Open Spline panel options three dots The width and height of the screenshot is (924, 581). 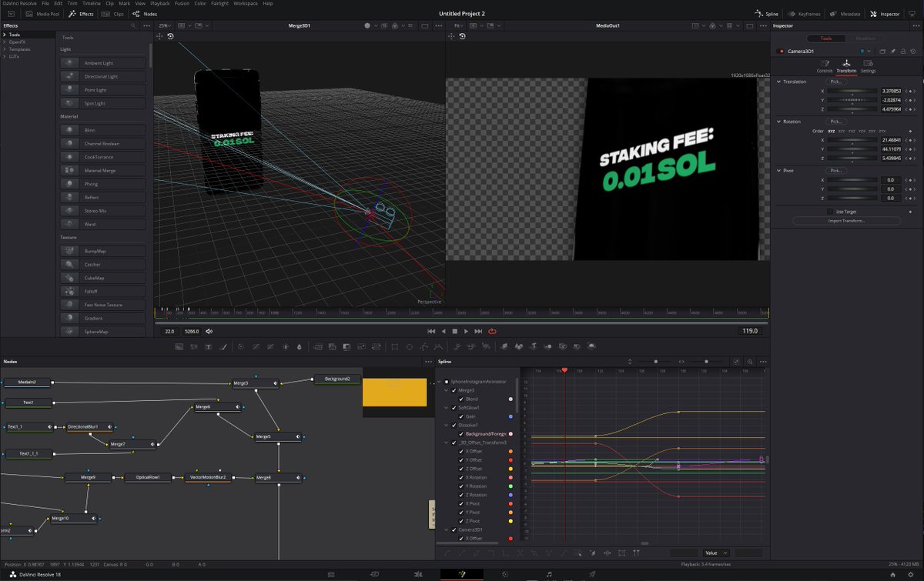coord(762,362)
